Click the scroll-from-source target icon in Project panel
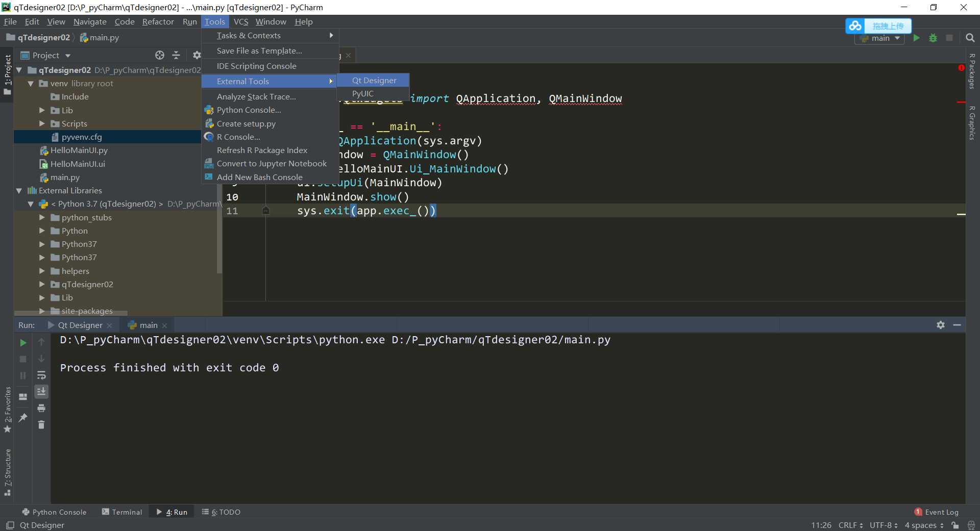 click(x=160, y=55)
